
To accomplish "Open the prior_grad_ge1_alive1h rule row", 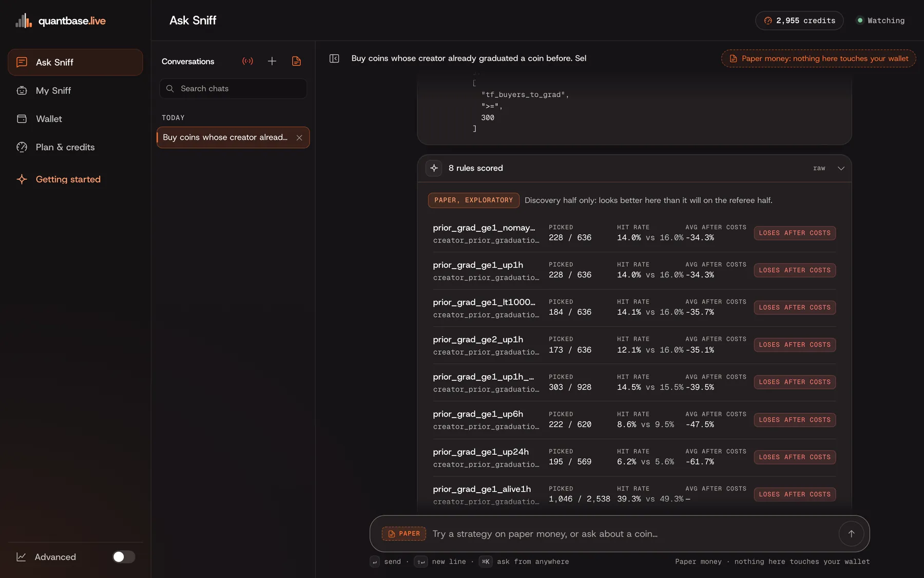I will click(x=634, y=495).
